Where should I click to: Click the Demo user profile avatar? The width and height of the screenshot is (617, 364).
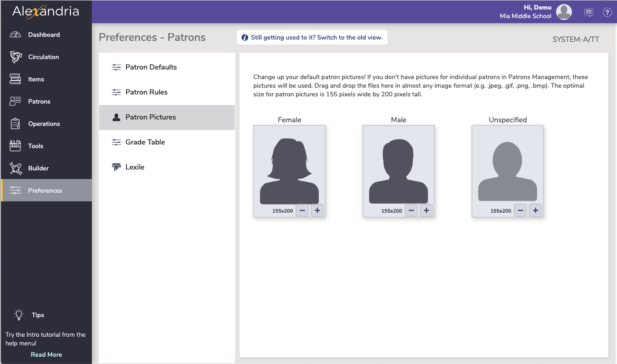pos(564,12)
